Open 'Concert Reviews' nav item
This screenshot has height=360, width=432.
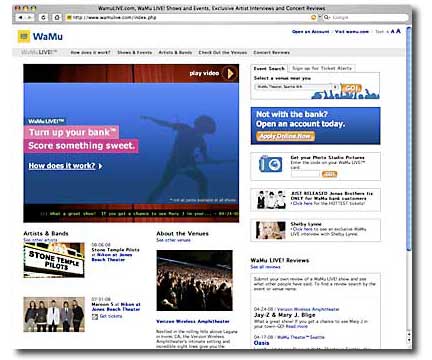click(x=271, y=53)
